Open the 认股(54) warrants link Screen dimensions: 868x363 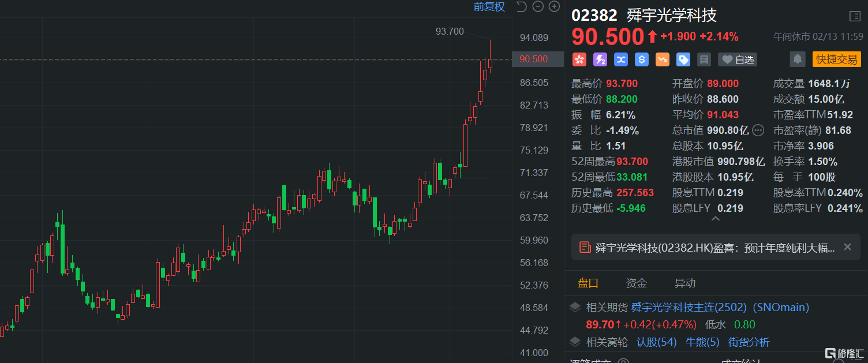point(656,342)
